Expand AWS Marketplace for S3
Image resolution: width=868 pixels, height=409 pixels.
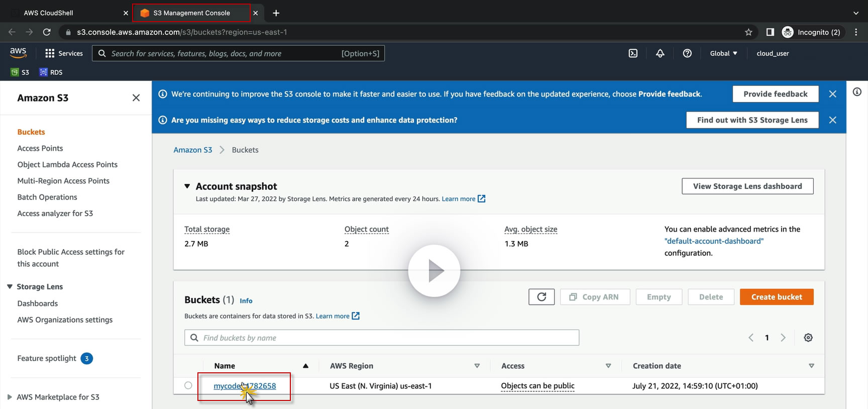10,397
